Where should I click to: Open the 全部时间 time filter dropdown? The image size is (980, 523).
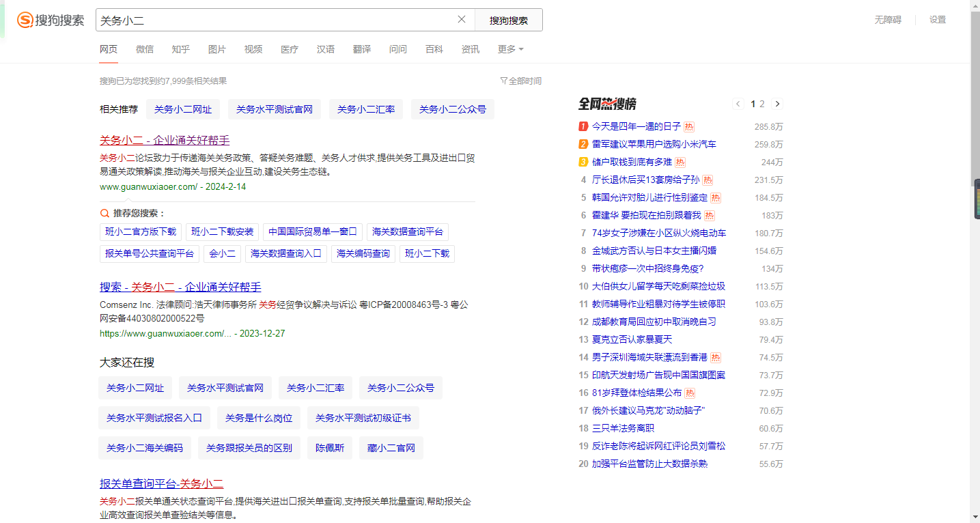521,81
